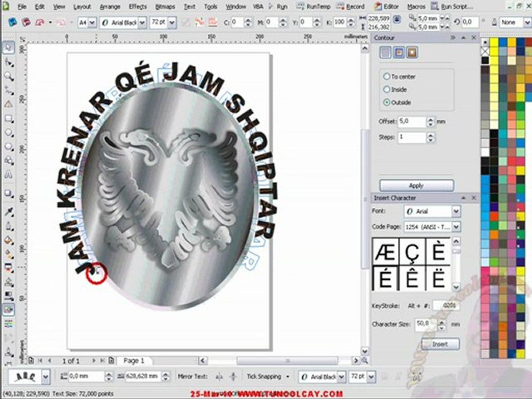Increase the Offset stepper value

point(430,119)
